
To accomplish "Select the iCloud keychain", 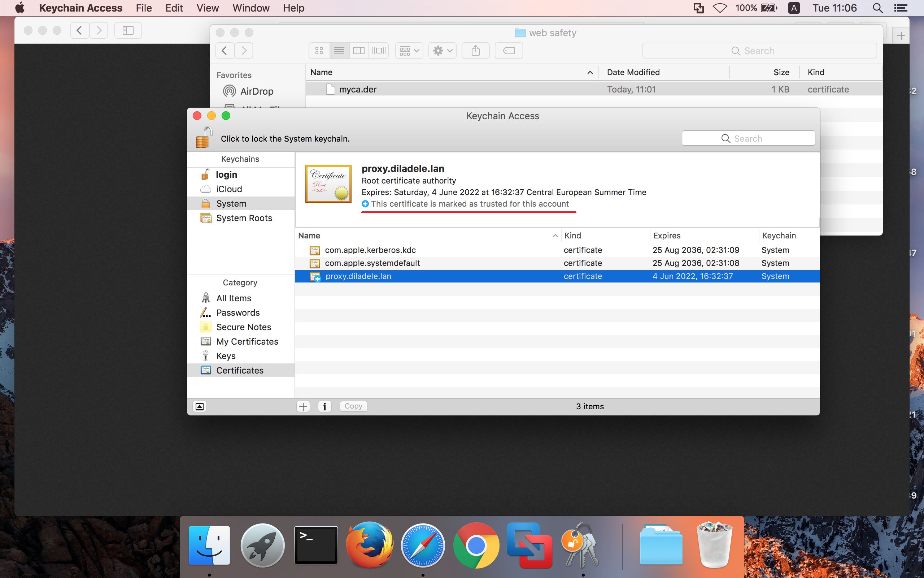I will point(241,189).
